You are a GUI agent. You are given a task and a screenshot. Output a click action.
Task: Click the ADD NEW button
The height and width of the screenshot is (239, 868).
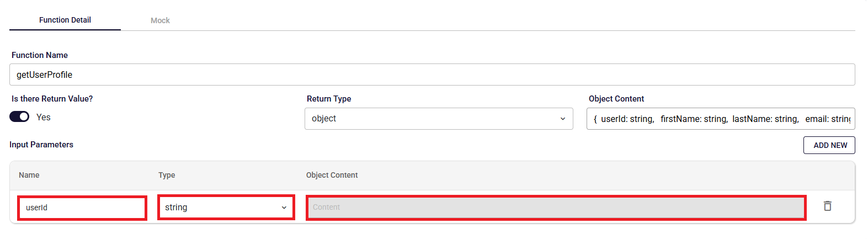coord(829,145)
